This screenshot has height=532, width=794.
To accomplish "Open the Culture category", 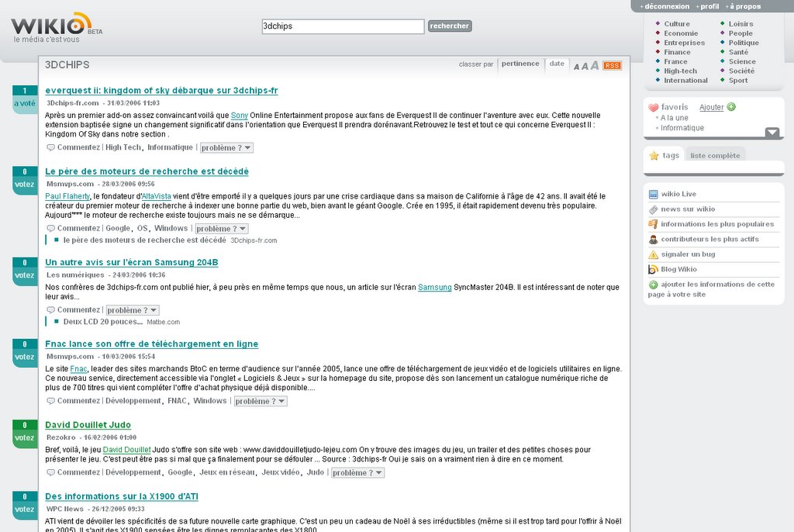I will [676, 24].
